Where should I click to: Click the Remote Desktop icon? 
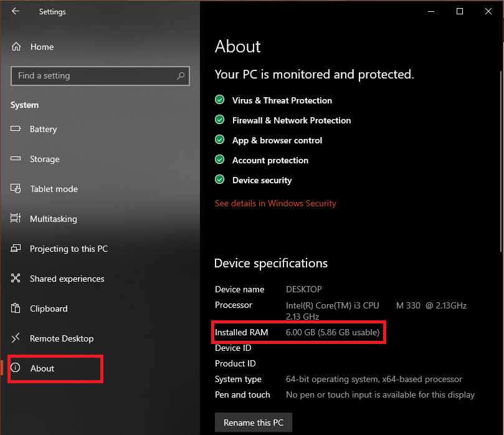(x=17, y=338)
